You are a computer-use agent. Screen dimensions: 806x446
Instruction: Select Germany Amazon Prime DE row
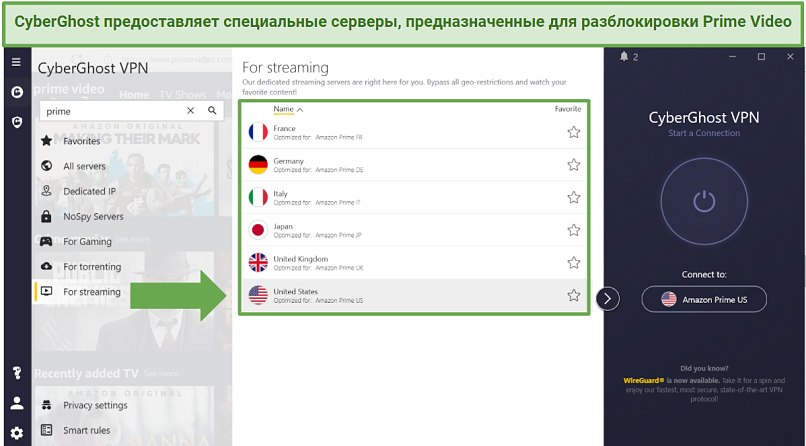[x=414, y=165]
